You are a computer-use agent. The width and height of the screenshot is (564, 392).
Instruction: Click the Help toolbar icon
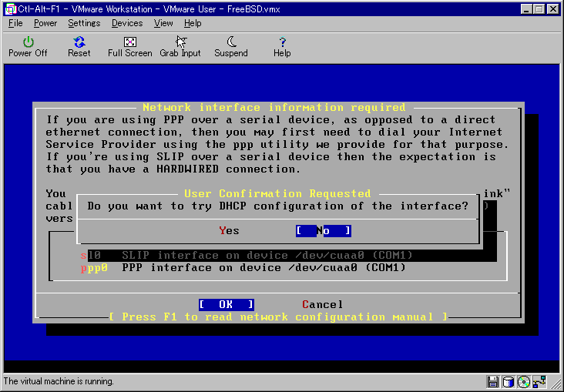tap(282, 47)
